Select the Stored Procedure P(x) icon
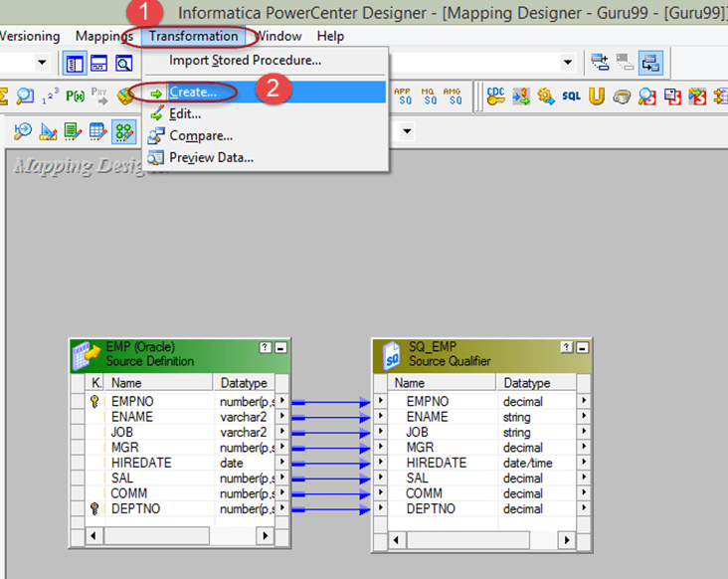This screenshot has width=728, height=579. 75,96
